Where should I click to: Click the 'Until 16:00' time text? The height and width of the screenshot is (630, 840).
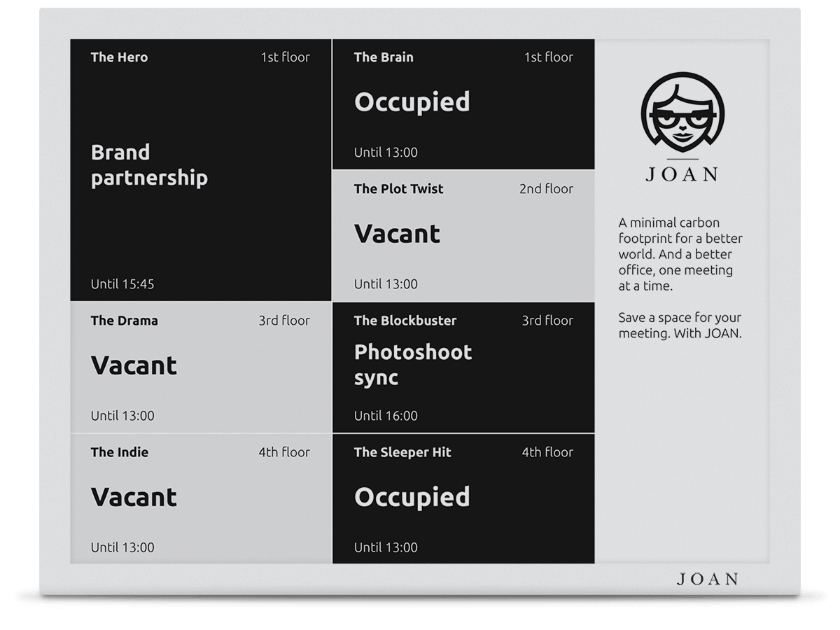(x=386, y=416)
